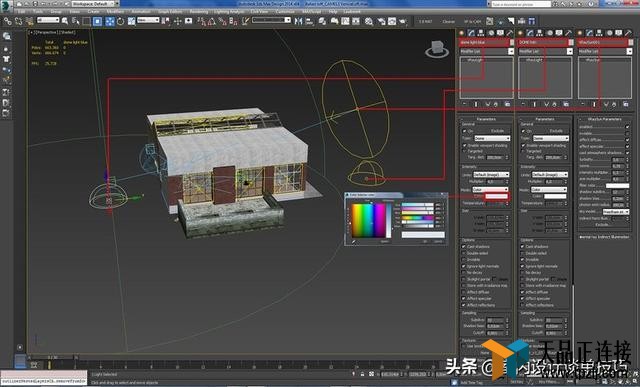The height and width of the screenshot is (387, 640).
Task: Open the Modifiers menu
Action: [x=115, y=12]
